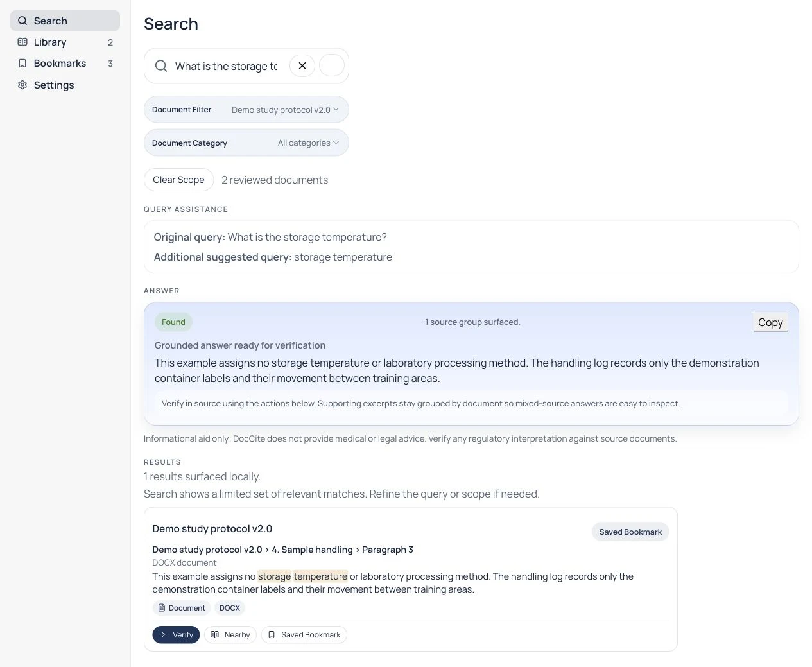Click Saved Bookmark button beside Nearby

pos(304,635)
